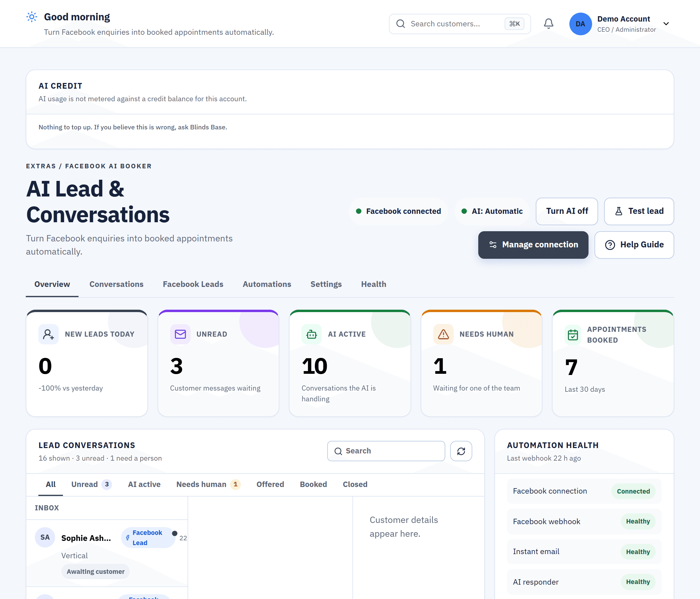Go to the Automations tab
Screen dimensions: 700x599
point(267,284)
